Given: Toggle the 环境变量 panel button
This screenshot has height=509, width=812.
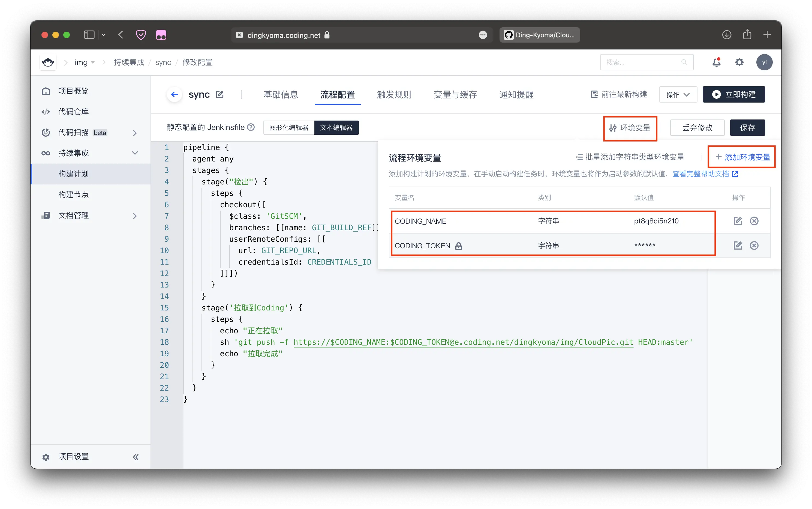Looking at the screenshot, I should (630, 128).
